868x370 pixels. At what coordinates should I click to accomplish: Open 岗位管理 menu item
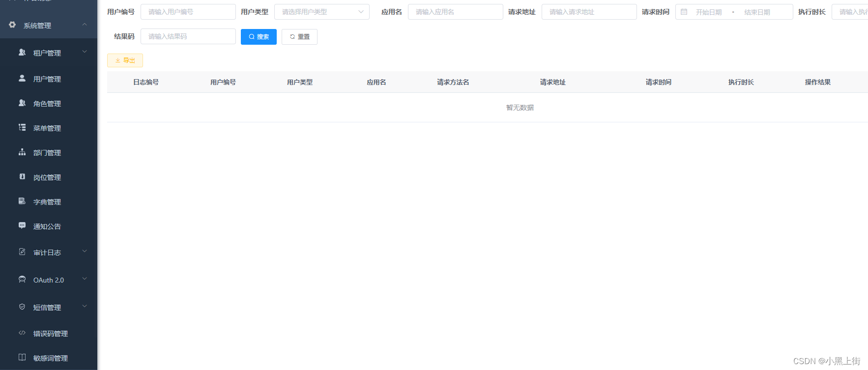[x=49, y=177]
